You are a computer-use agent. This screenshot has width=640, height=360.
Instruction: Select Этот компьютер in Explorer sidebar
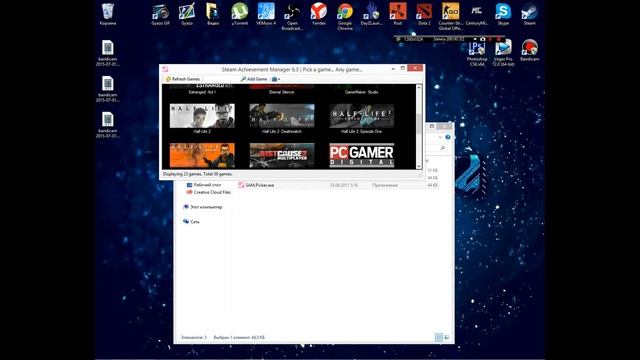(x=203, y=207)
